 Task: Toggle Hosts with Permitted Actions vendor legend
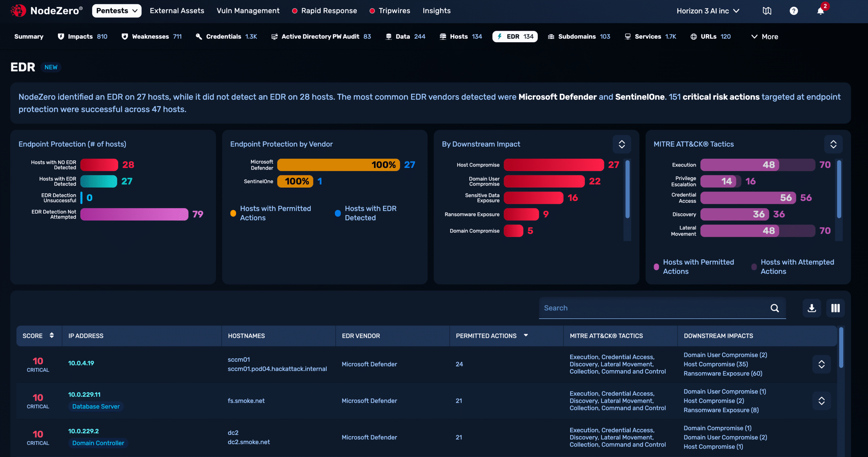pyautogui.click(x=271, y=213)
